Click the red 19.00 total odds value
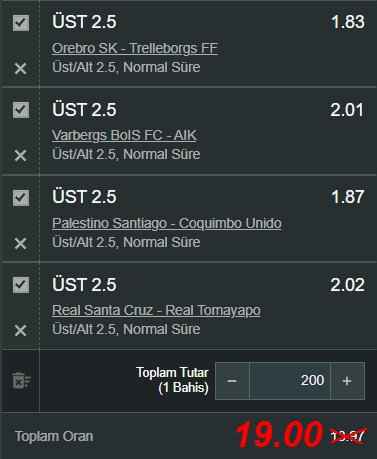377x459 pixels. (x=279, y=435)
